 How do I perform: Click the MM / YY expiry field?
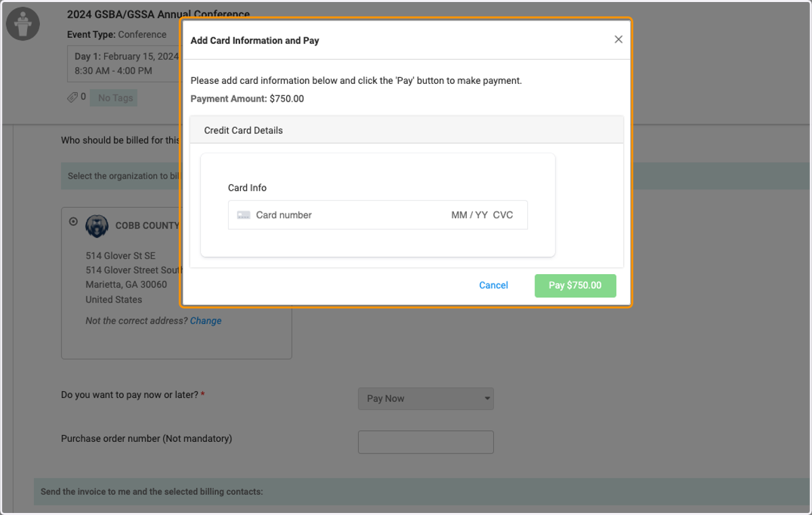point(470,215)
